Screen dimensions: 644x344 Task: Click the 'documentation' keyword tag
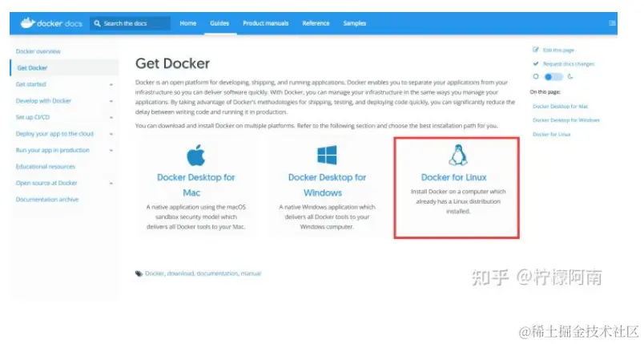pyautogui.click(x=217, y=273)
